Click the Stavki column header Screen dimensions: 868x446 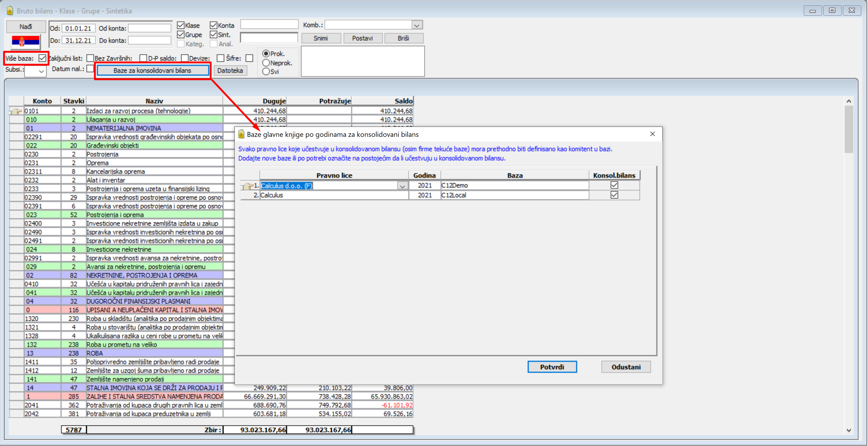pos(74,101)
